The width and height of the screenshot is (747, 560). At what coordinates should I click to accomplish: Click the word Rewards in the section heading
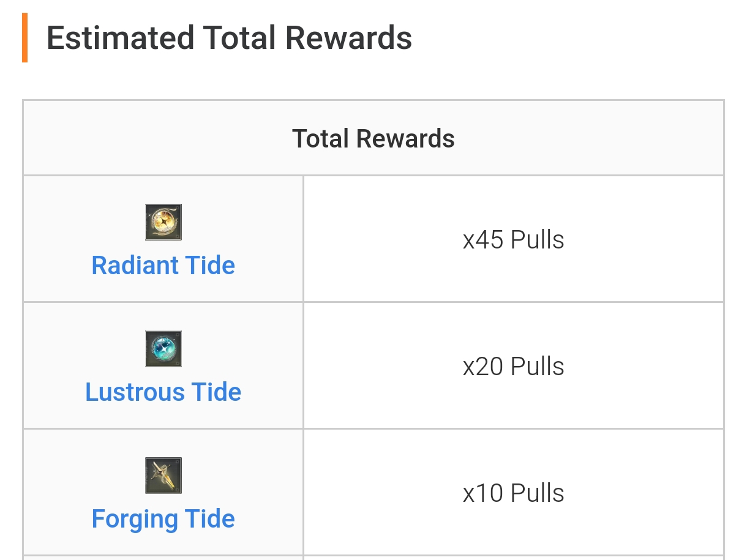pos(348,38)
